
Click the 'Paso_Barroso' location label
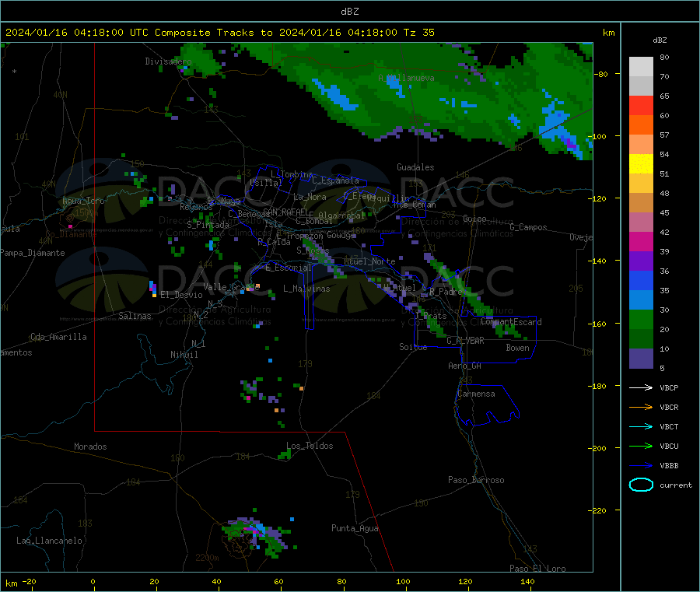tap(476, 480)
